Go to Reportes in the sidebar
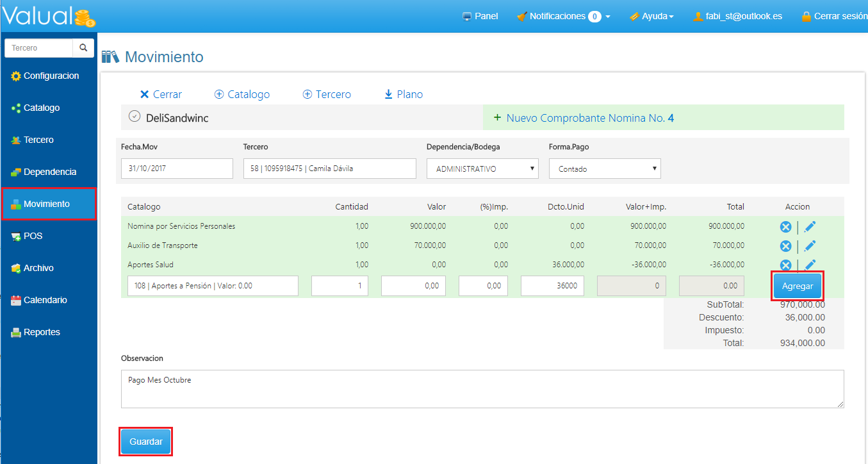 tap(42, 332)
